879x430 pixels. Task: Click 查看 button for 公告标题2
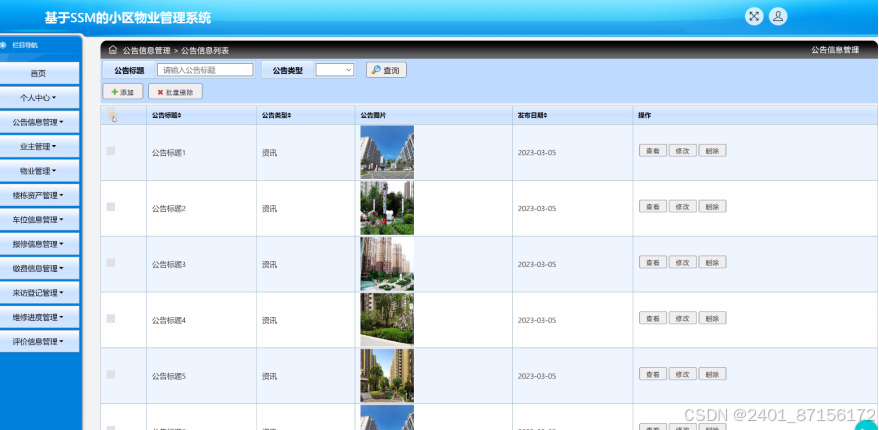click(653, 206)
